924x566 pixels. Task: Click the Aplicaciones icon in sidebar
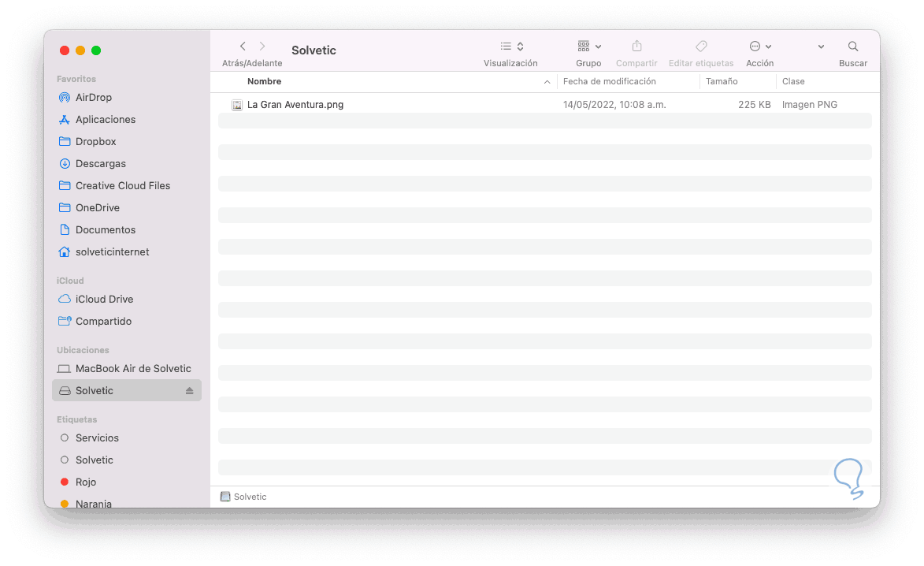[65, 120]
